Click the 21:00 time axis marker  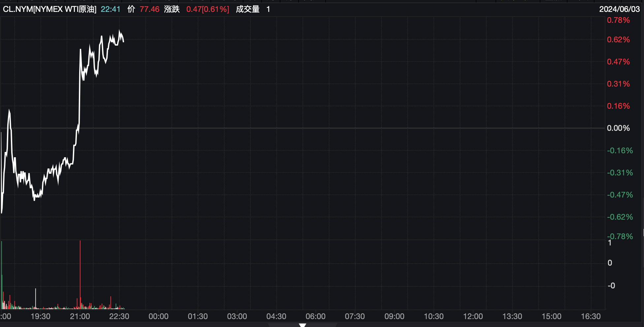[x=80, y=316]
